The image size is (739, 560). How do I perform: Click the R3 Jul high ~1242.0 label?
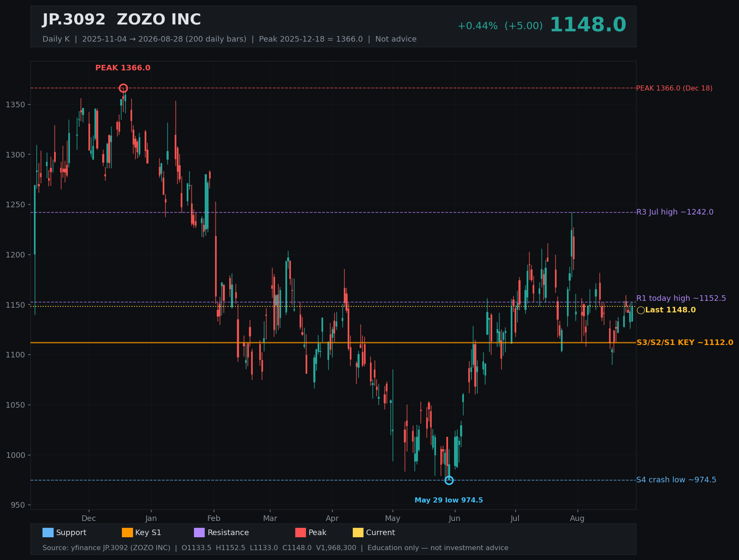(x=675, y=212)
